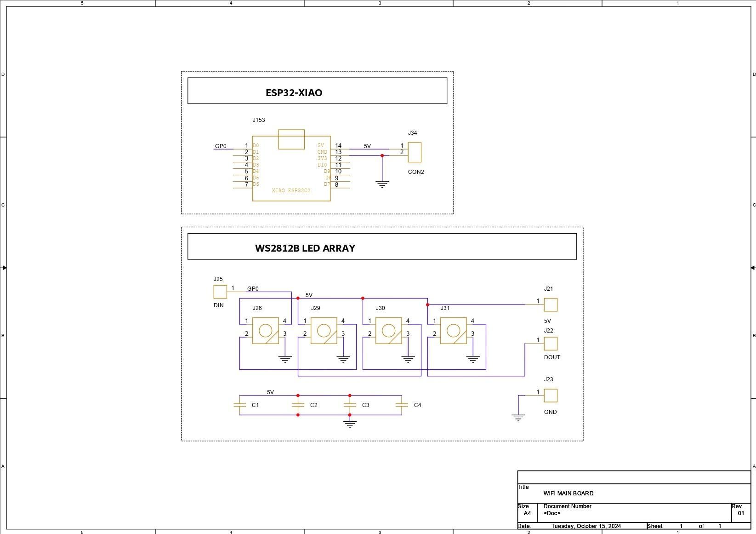Screen dimensions: 756x534
Task: Click the GND label under J23
Action: click(550, 412)
